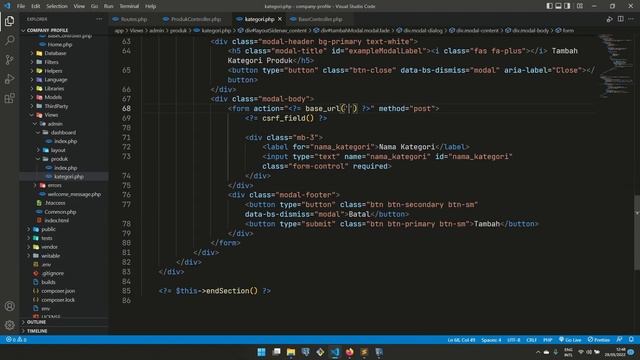This screenshot has width=640, height=360.
Task: Click the feedback icon in status bar
Action: click(619, 340)
